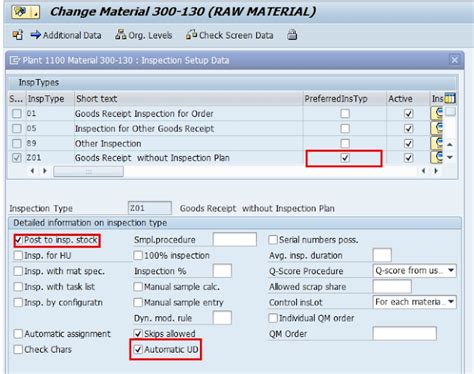This screenshot has height=374, width=474.
Task: Click the PreferredInsTyp column header
Action: point(345,99)
